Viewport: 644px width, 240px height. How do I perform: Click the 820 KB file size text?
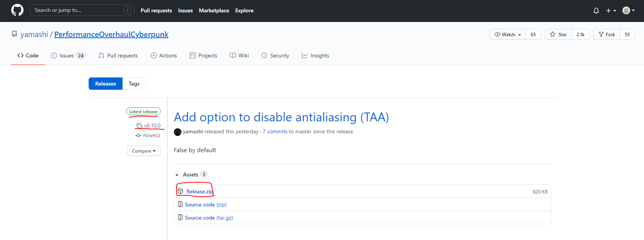540,191
